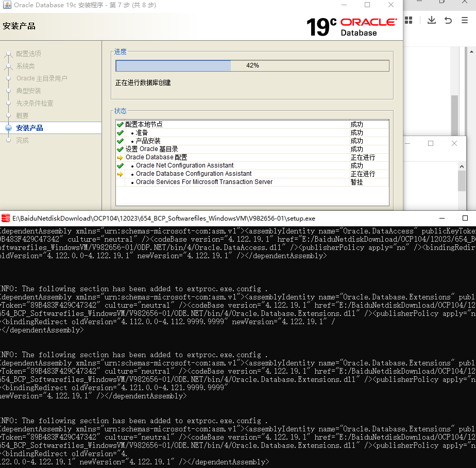Click green checkmark beside Oracle Net Configuration Assistant
The image size is (476, 468).
coord(120,165)
